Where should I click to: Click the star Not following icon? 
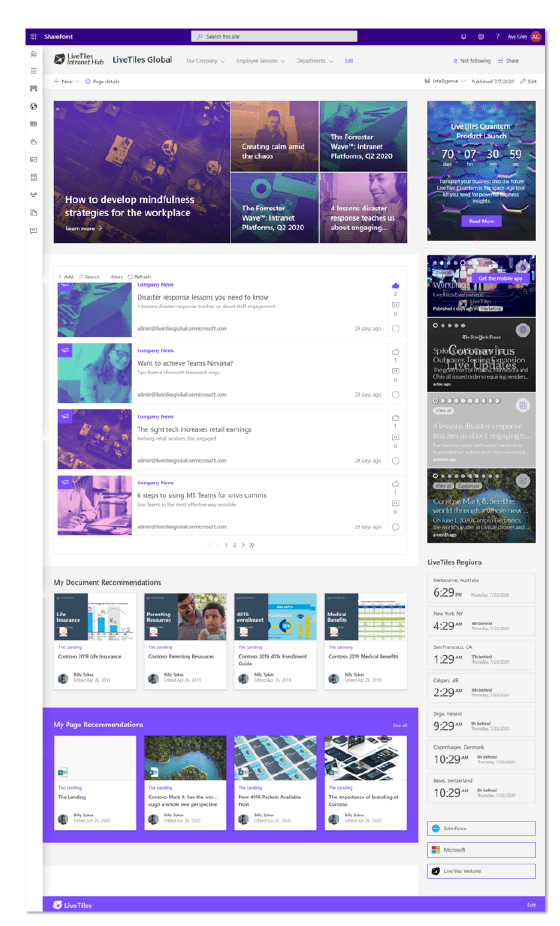tap(455, 61)
